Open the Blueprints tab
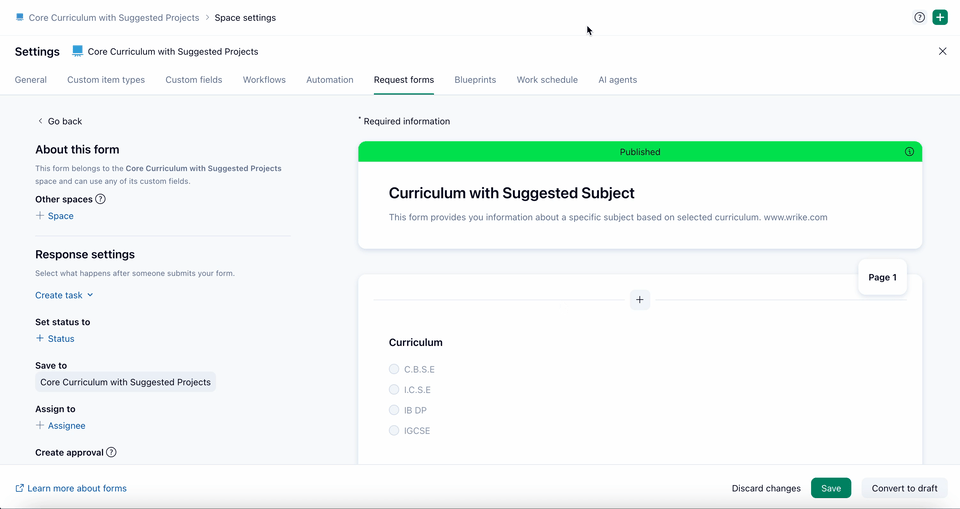 475,80
